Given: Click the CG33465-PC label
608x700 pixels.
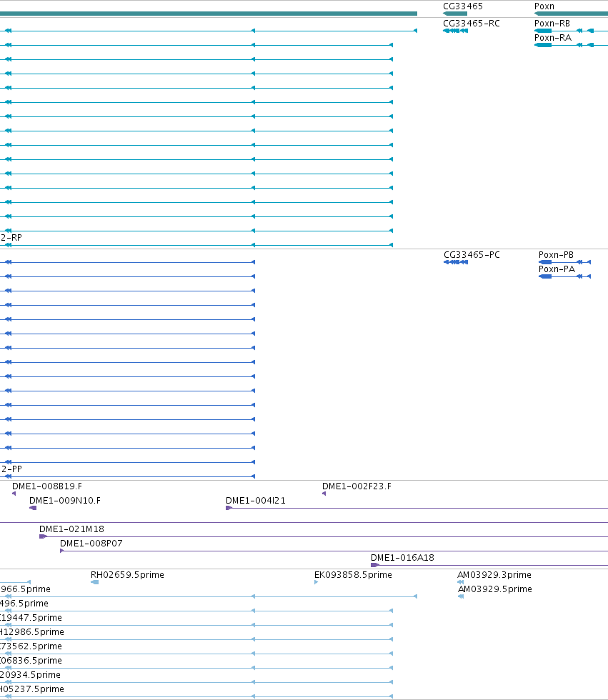Looking at the screenshot, I should tap(472, 254).
